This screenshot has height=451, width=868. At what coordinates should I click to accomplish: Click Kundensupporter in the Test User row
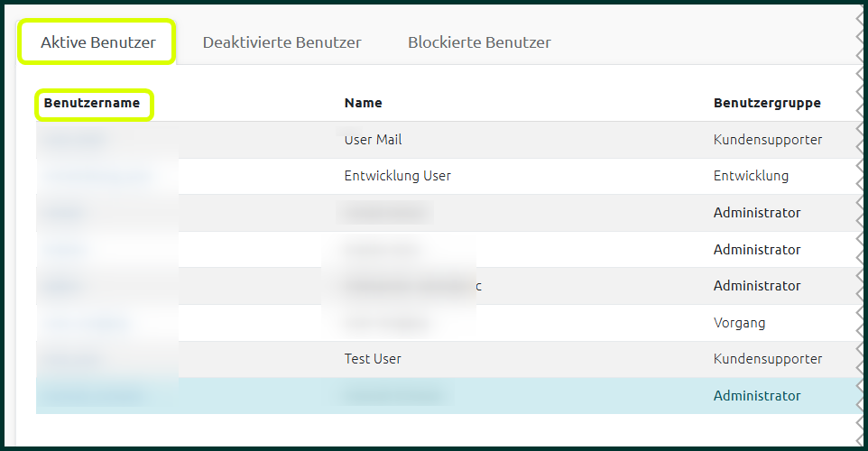[x=768, y=359]
